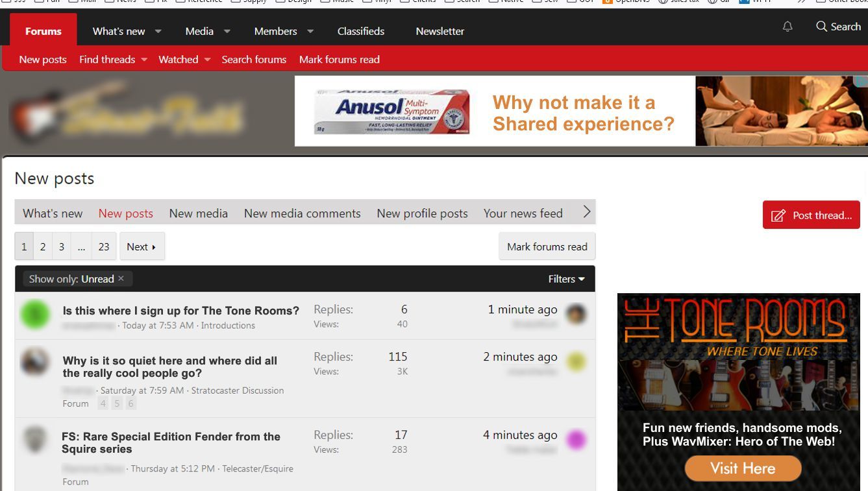
Task: Switch to the New media tab
Action: point(198,213)
